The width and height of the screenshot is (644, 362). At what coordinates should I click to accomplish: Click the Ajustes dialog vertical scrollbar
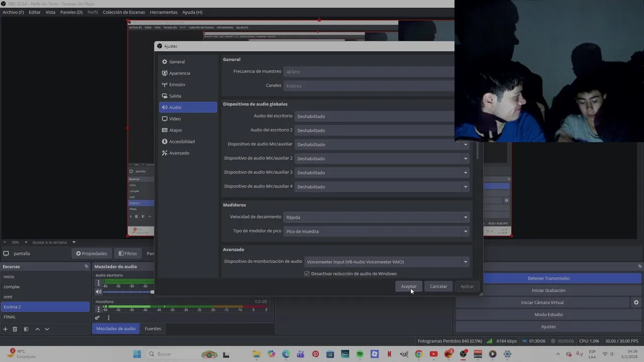point(477,151)
